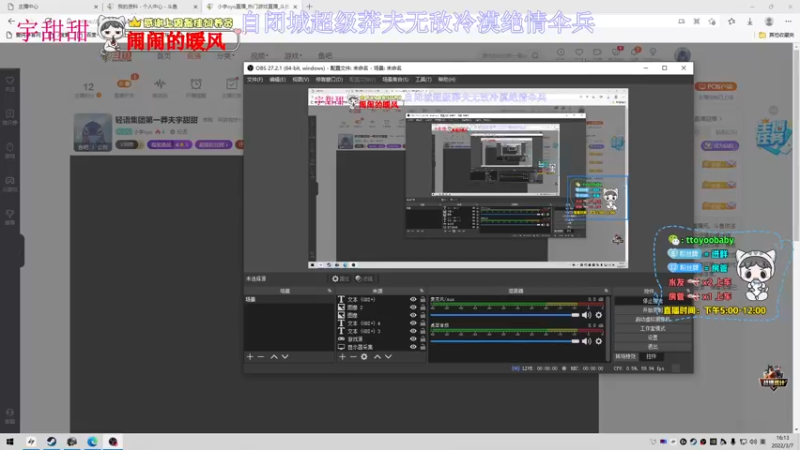This screenshot has width=800, height=450.
Task: Move selected source up in Sources list
Action: click(x=378, y=357)
